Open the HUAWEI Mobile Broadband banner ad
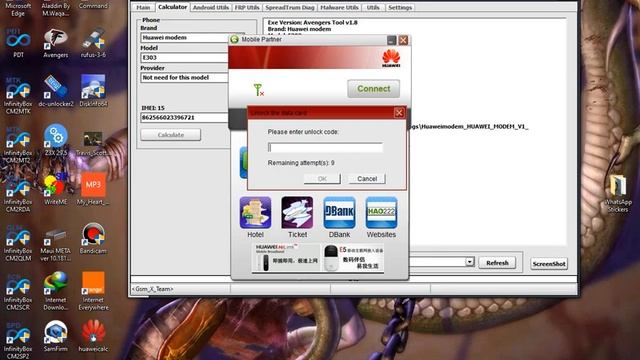Image resolution: width=640 pixels, height=360 pixels. (x=286, y=257)
